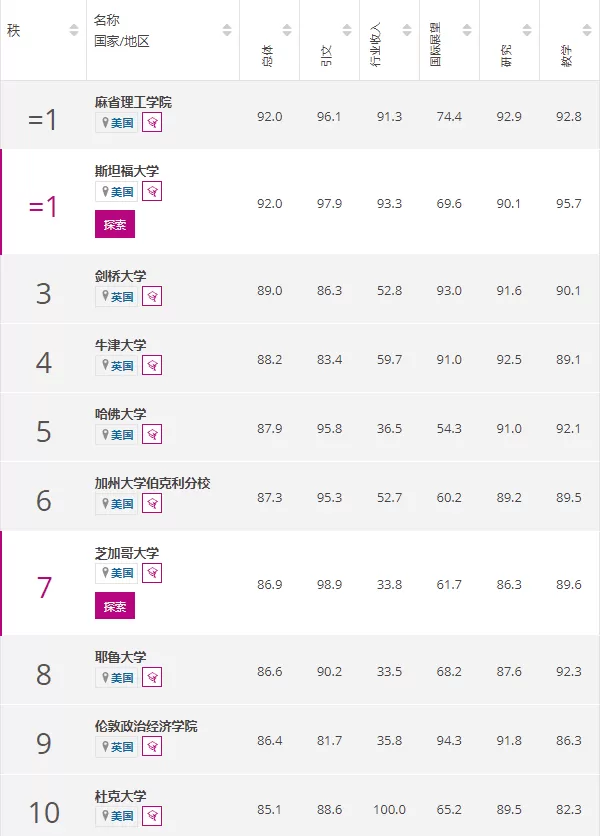Click 英国 location tag for 伦敦政治经济学院
603x836 pixels.
pyautogui.click(x=117, y=747)
